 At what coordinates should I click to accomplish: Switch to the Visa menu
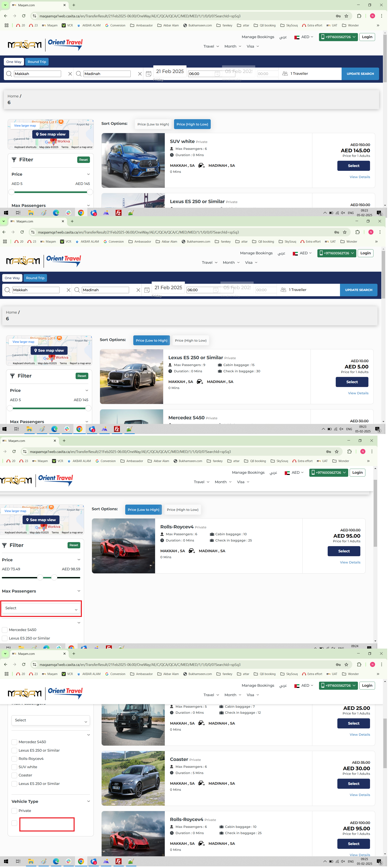pyautogui.click(x=251, y=46)
